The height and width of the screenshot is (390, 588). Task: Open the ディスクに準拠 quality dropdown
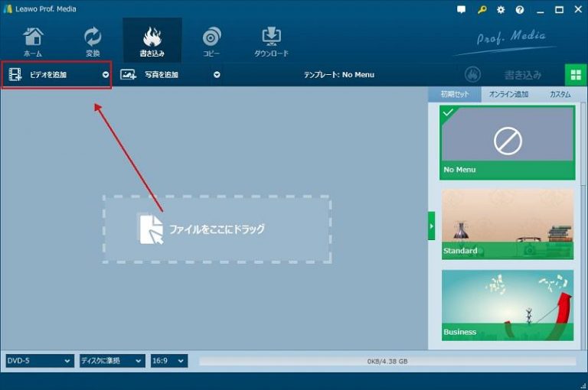click(x=112, y=361)
